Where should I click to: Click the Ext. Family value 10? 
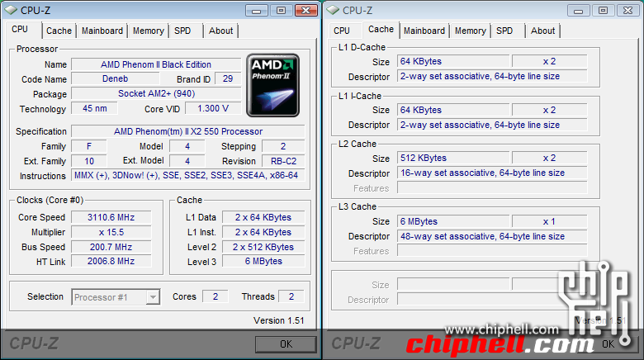[x=89, y=161]
